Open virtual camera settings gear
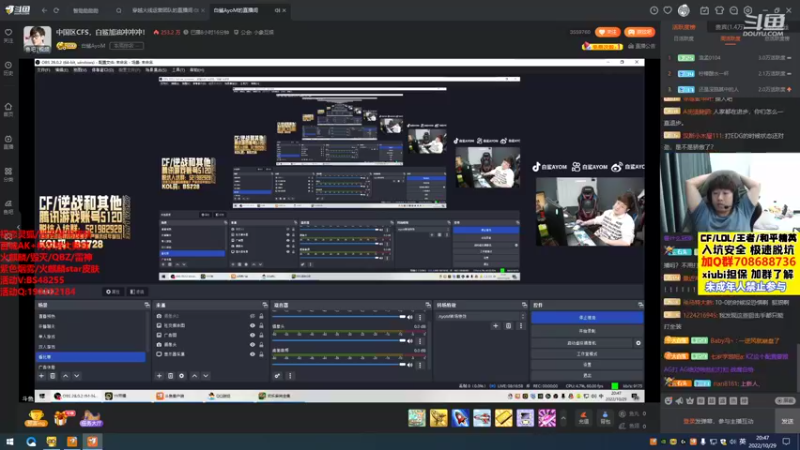Image resolution: width=800 pixels, height=450 pixels. (638, 343)
